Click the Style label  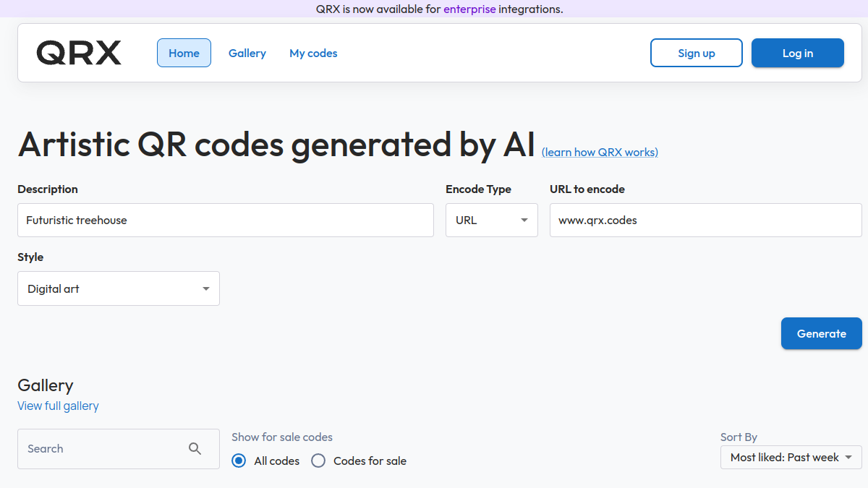point(30,257)
